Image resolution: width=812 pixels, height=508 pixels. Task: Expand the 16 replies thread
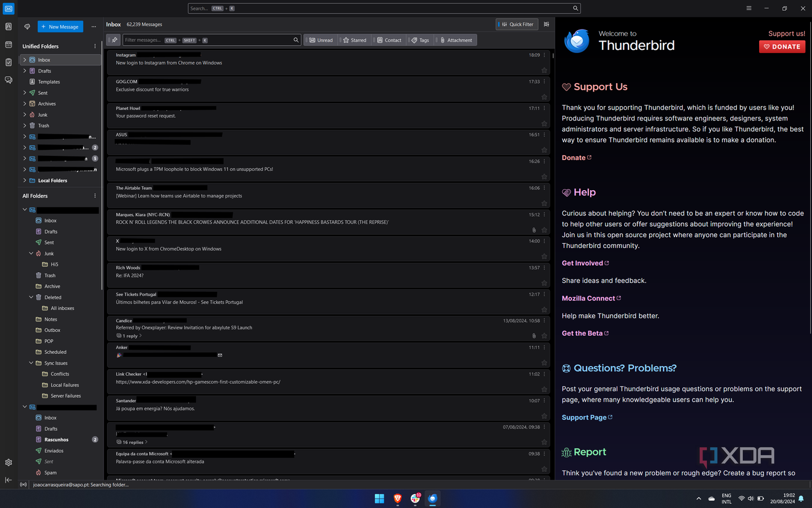[x=132, y=442]
